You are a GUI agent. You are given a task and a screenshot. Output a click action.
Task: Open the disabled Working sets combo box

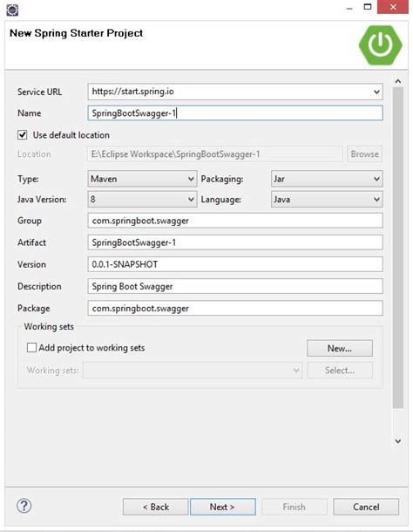193,370
